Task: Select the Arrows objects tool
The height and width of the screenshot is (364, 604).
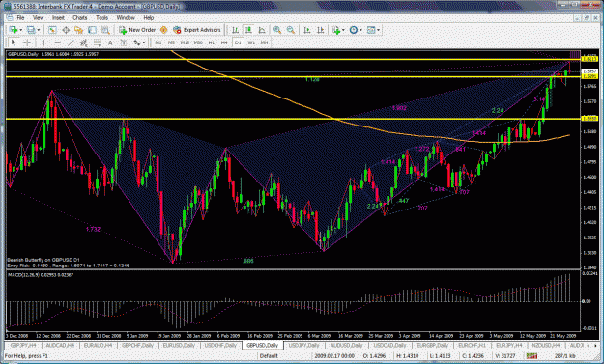Action: click(137, 42)
